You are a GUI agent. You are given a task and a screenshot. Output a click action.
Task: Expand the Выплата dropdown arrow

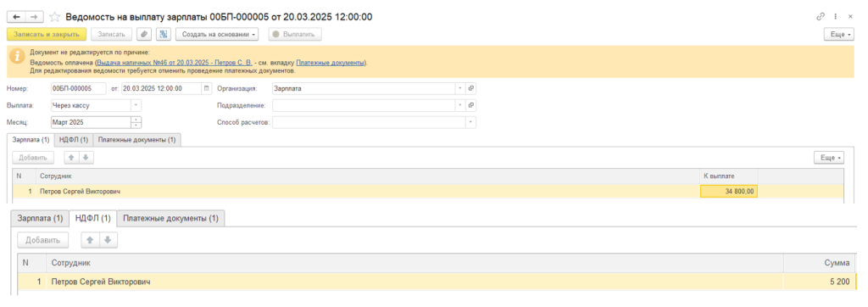click(x=136, y=105)
